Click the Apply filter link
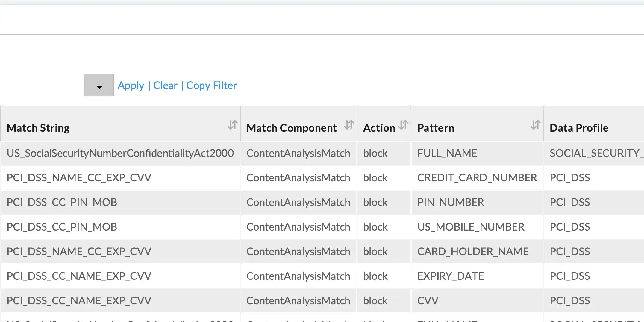 pos(131,86)
